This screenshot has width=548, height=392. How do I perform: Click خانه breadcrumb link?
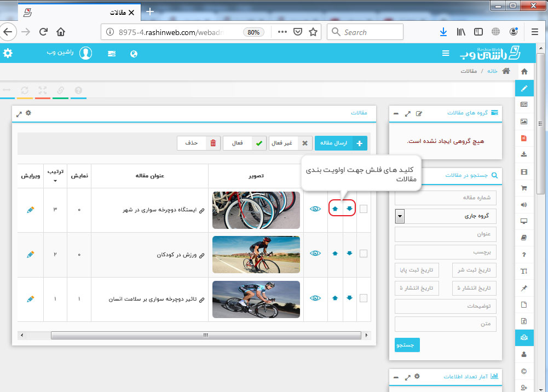492,71
